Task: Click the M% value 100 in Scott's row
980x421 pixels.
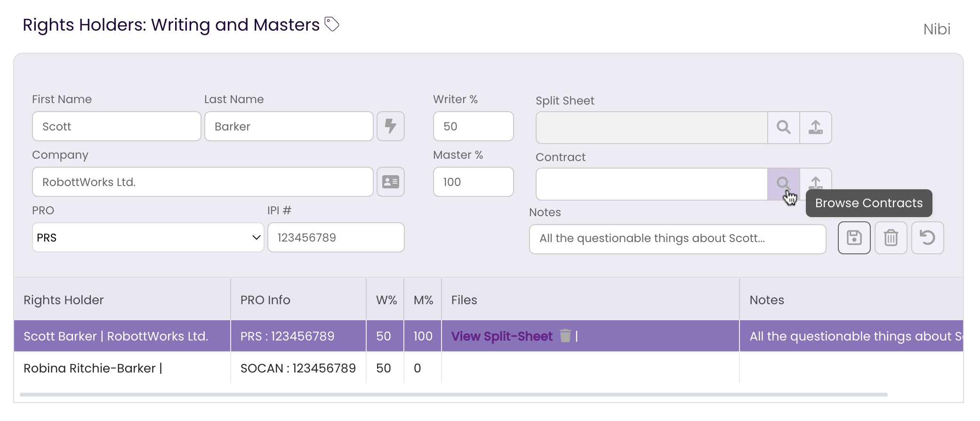Action: (x=423, y=336)
